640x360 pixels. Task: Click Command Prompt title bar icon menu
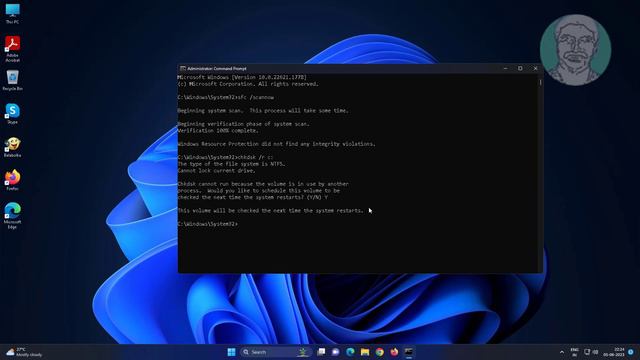[x=183, y=69]
